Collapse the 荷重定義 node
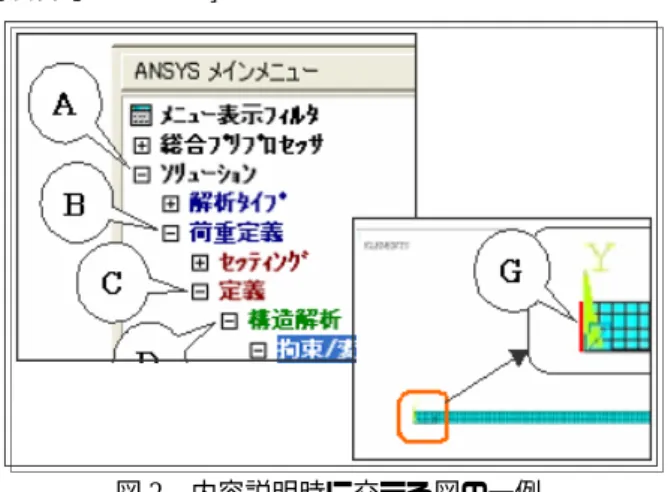 click(170, 233)
